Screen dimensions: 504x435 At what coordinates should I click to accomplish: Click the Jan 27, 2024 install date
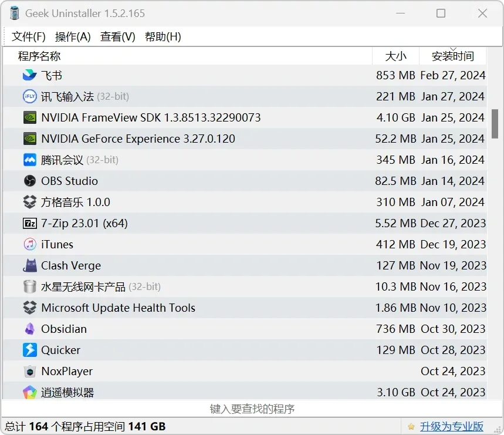point(452,97)
